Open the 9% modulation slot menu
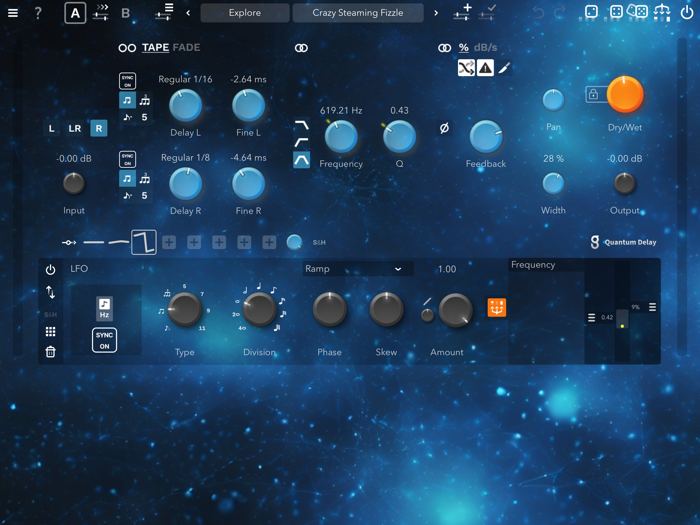 point(652,307)
